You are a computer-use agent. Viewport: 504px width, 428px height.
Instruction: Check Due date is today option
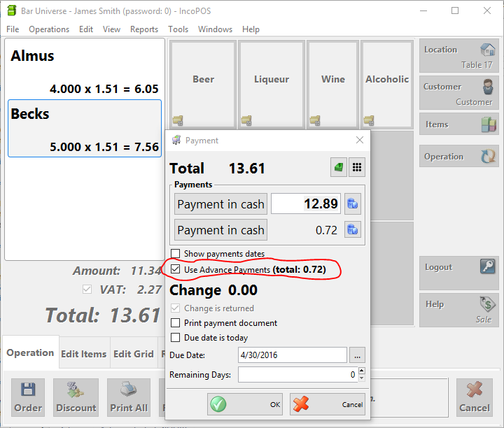pos(175,338)
